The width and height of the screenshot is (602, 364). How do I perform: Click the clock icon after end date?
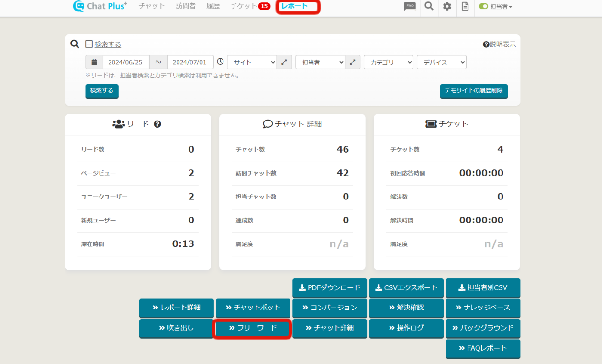(220, 62)
